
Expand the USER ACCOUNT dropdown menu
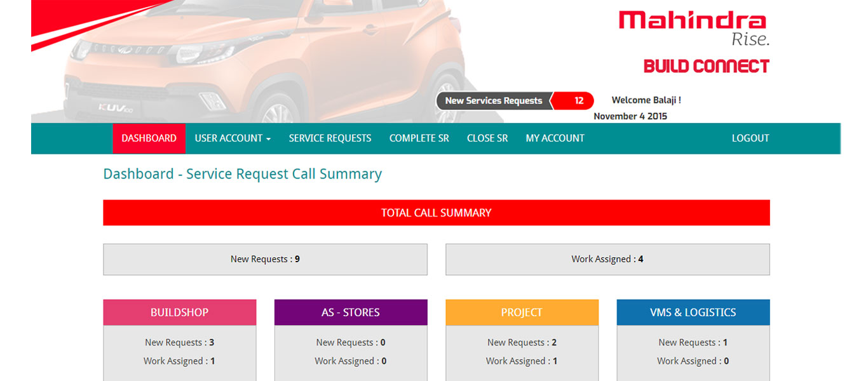coord(233,138)
